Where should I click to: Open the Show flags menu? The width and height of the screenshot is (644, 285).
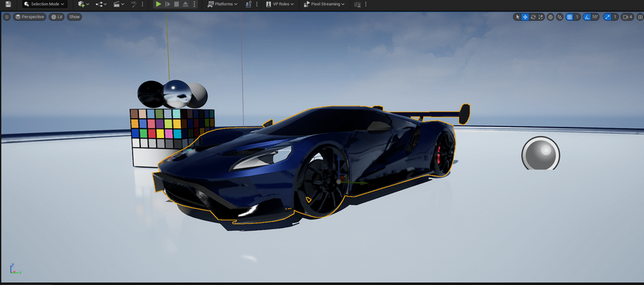(x=74, y=17)
